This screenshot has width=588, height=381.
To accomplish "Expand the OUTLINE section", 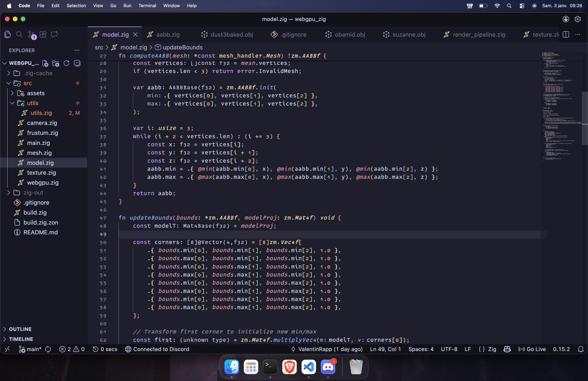I will click(x=5, y=329).
